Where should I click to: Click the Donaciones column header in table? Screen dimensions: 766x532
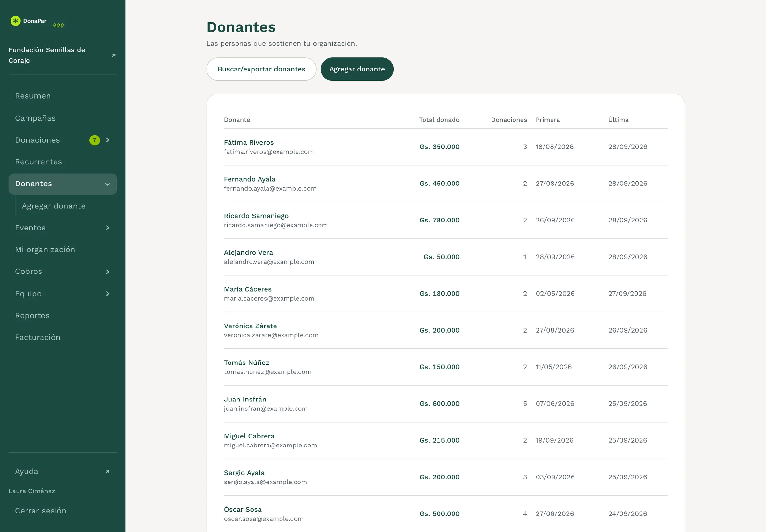click(x=509, y=120)
